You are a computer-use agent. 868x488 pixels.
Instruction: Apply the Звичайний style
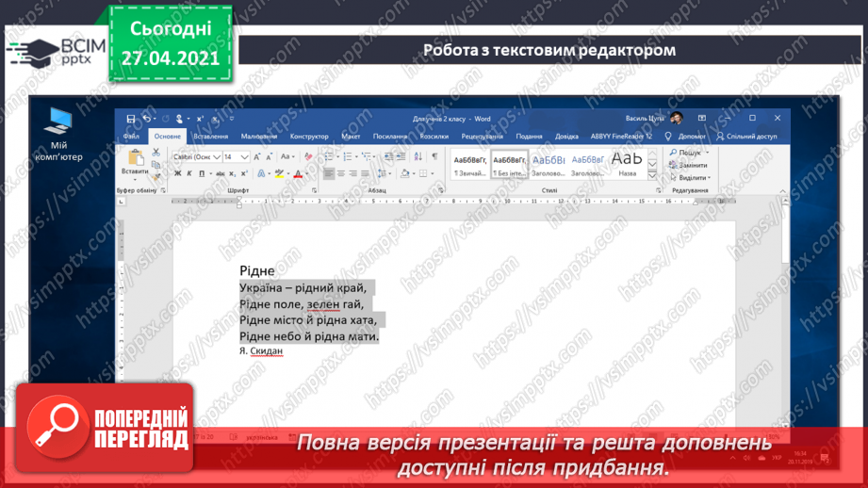pyautogui.click(x=470, y=164)
